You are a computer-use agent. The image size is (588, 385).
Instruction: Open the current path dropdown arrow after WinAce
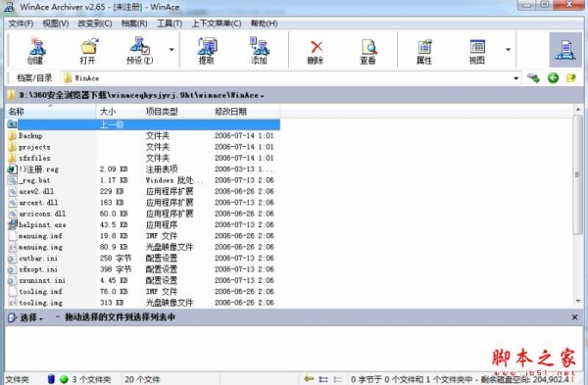pos(262,96)
